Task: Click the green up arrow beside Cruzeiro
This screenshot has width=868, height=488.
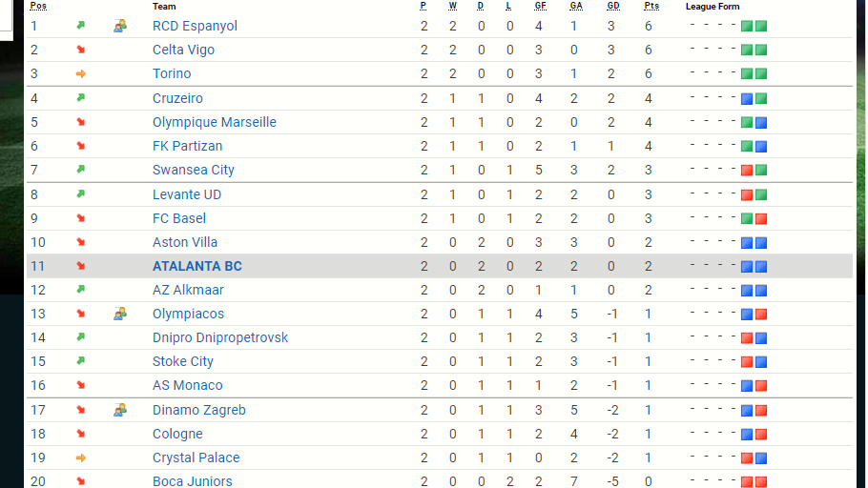Action: 81,98
